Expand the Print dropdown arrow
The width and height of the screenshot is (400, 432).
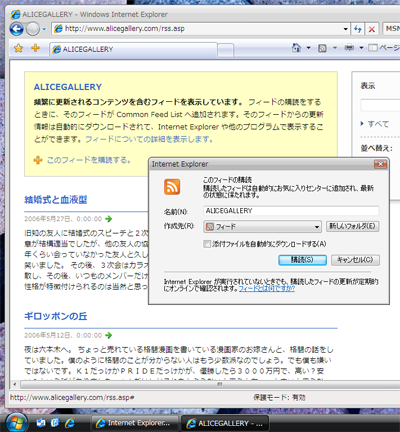coord(361,48)
